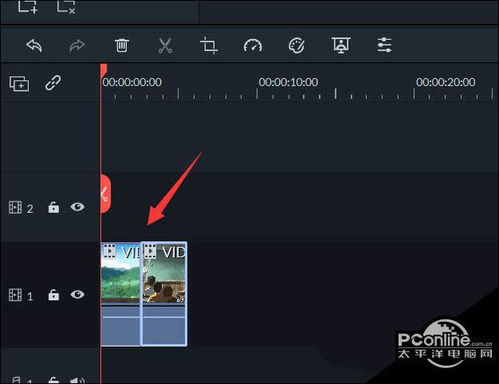Viewport: 499px width, 384px height.
Task: Open the Color palette tool
Action: (296, 46)
